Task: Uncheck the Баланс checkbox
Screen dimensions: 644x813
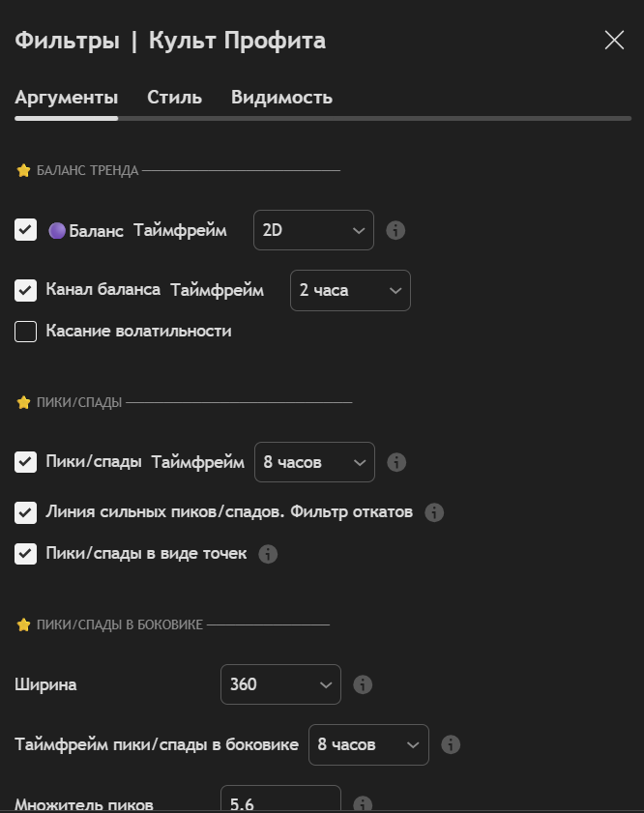Action: click(x=26, y=231)
